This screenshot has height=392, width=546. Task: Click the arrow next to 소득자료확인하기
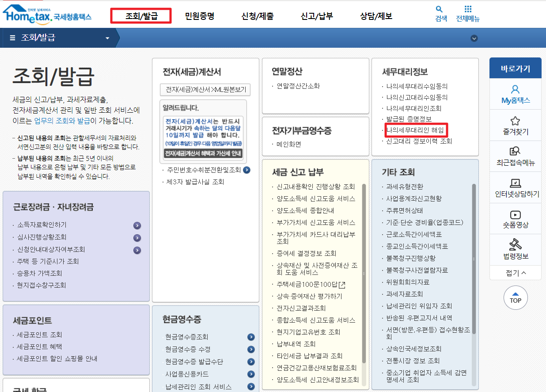coord(137,226)
